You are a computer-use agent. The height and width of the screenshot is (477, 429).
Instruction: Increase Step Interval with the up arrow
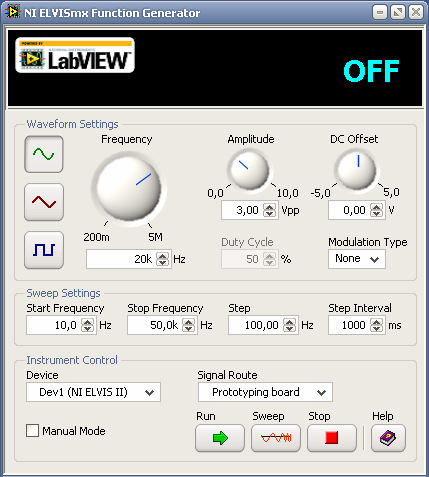[x=377, y=322]
